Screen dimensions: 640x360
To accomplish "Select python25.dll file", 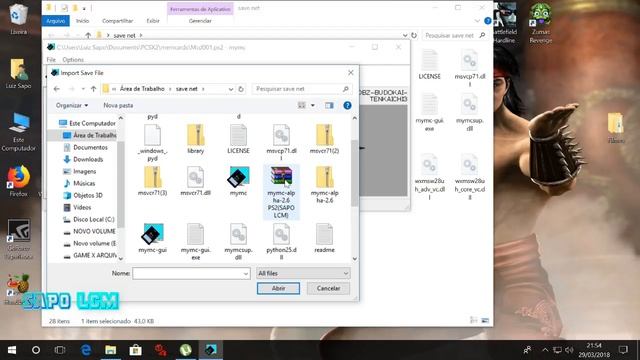I will pyautogui.click(x=281, y=242).
